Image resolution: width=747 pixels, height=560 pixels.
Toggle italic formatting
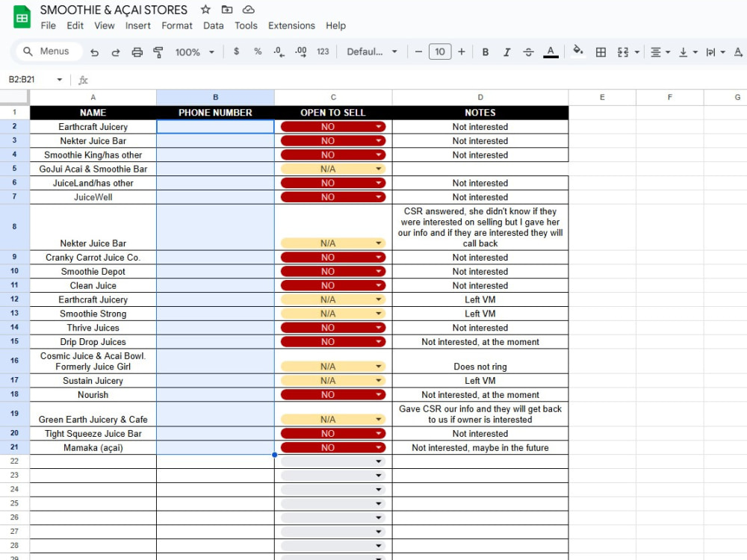coord(507,52)
